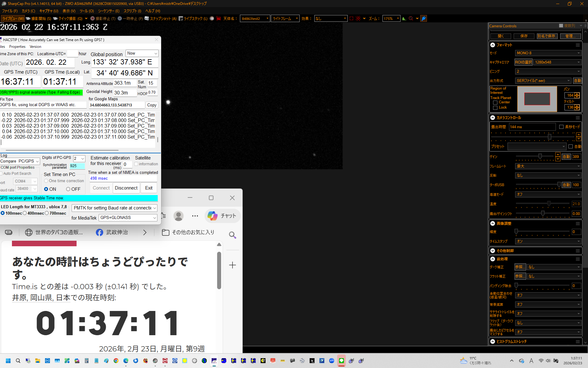Screen dimensions: 588x368
Task: Enable Track Planet Center checkbox
Action: click(x=495, y=102)
